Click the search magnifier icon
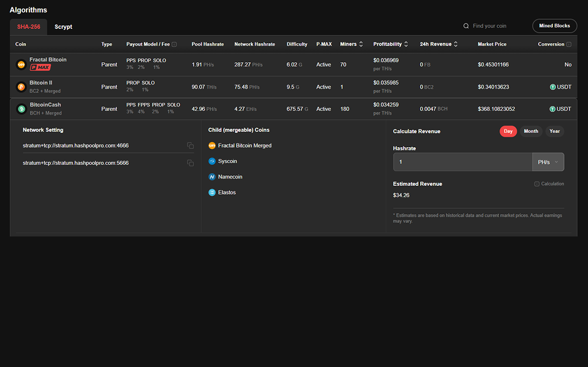Viewport: 588px width, 367px height. (x=466, y=26)
